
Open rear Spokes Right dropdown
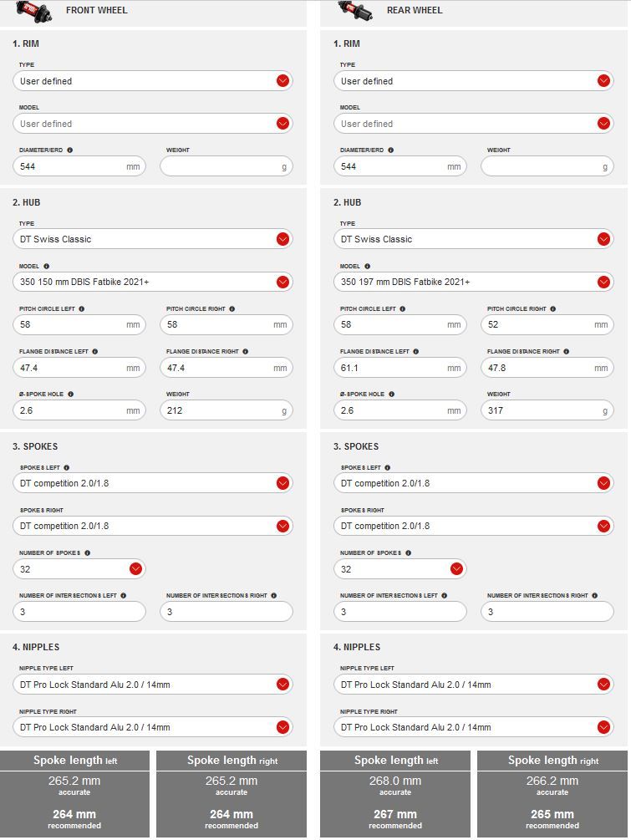tap(603, 526)
